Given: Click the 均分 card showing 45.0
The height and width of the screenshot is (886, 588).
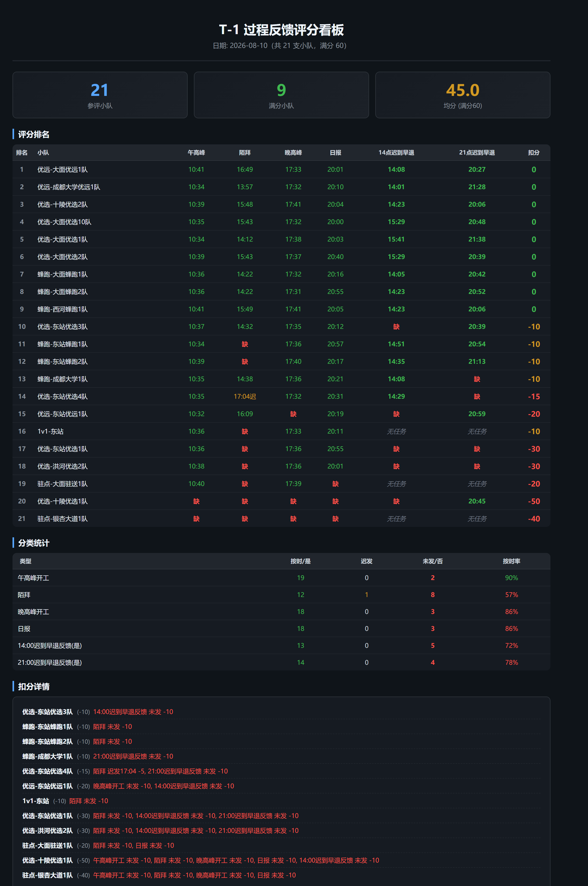Looking at the screenshot, I should pos(462,95).
